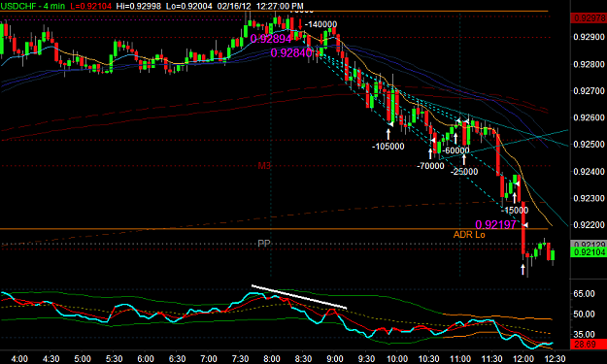
Task: Click the red 28.69 indicator value tag
Action: pyautogui.click(x=589, y=344)
